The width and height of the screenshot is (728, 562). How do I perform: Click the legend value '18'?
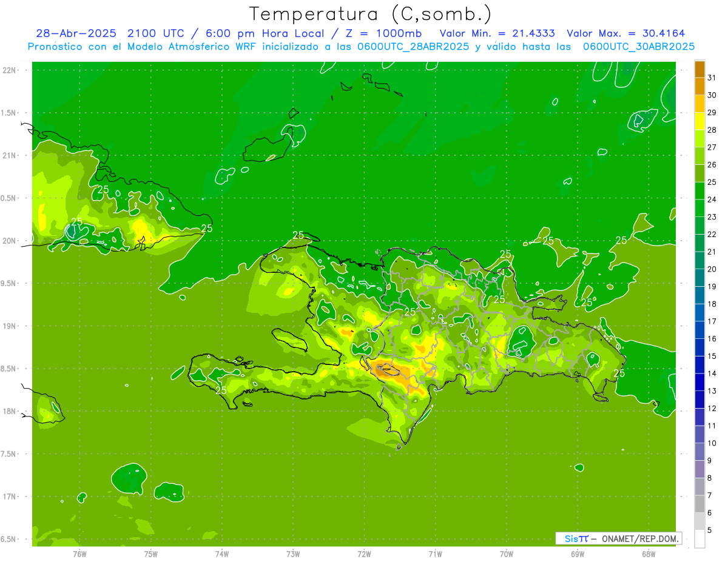tap(712, 304)
